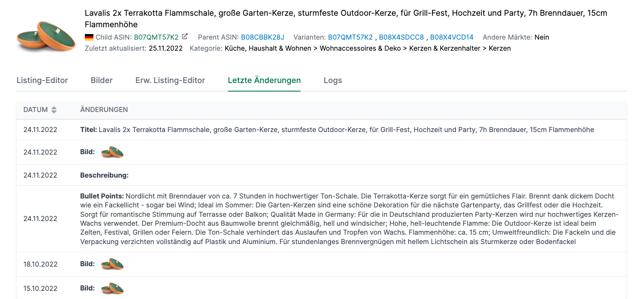Open Erw. Listing-Editor tab
Image resolution: width=644 pixels, height=299 pixels.
170,80
